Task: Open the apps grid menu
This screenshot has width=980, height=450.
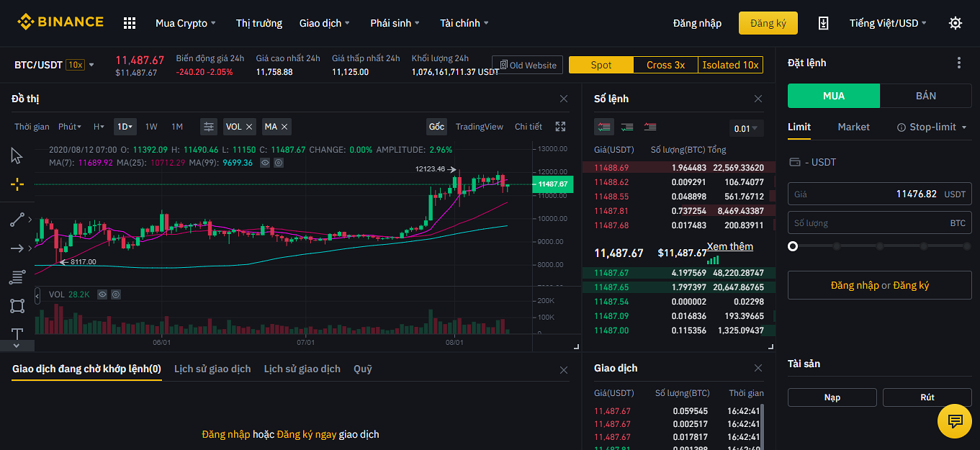Action: pos(130,23)
